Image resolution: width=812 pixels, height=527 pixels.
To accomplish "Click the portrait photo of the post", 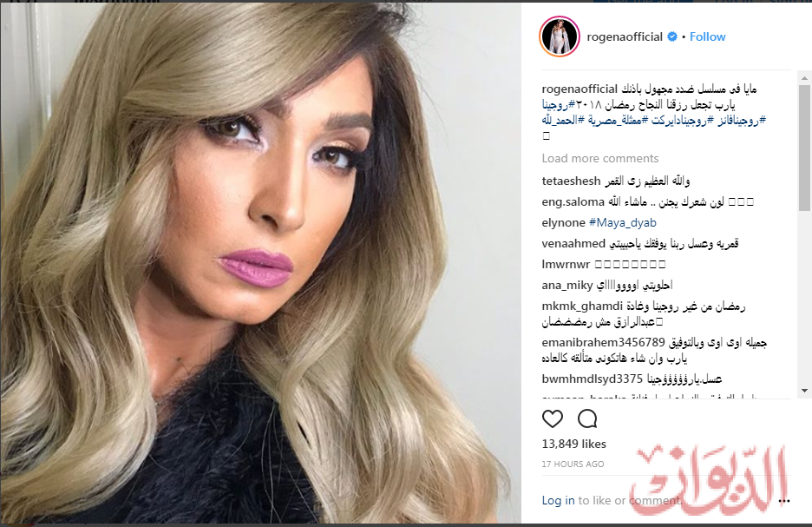I will click(x=260, y=262).
